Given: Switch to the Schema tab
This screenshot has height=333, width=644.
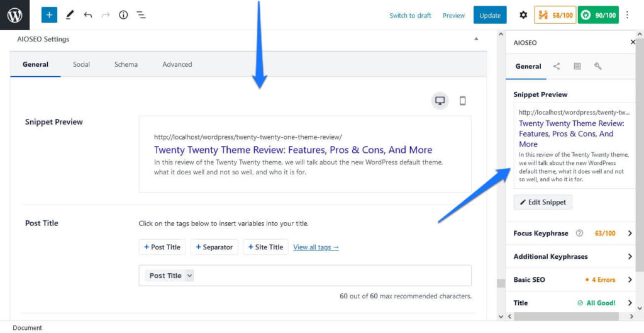Looking at the screenshot, I should (x=126, y=65).
